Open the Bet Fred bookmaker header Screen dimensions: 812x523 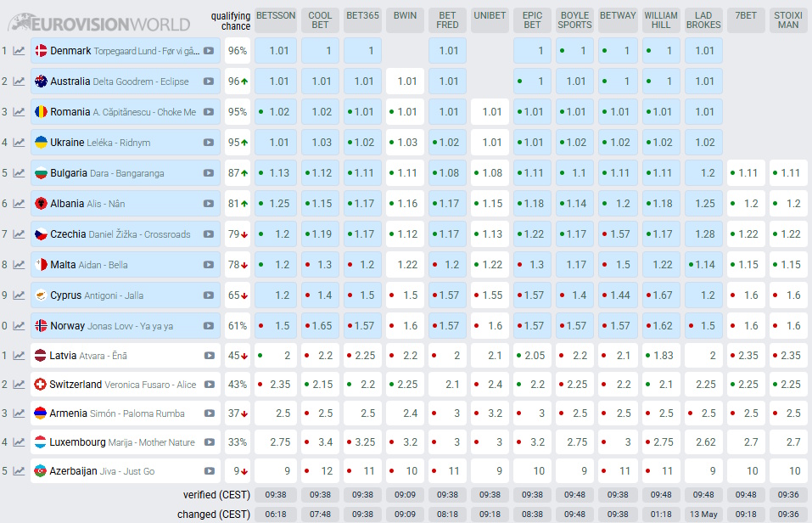(447, 20)
